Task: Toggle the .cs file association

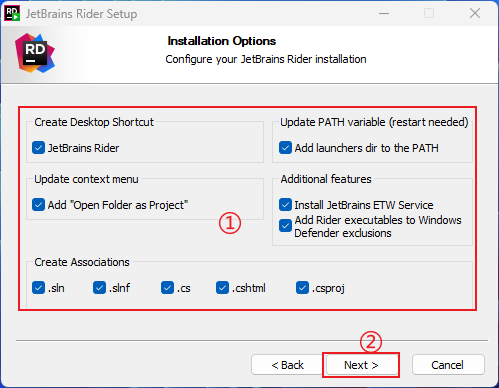Action: (167, 287)
